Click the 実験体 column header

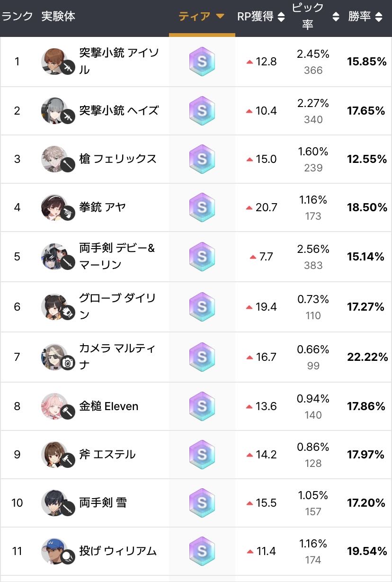pyautogui.click(x=58, y=17)
